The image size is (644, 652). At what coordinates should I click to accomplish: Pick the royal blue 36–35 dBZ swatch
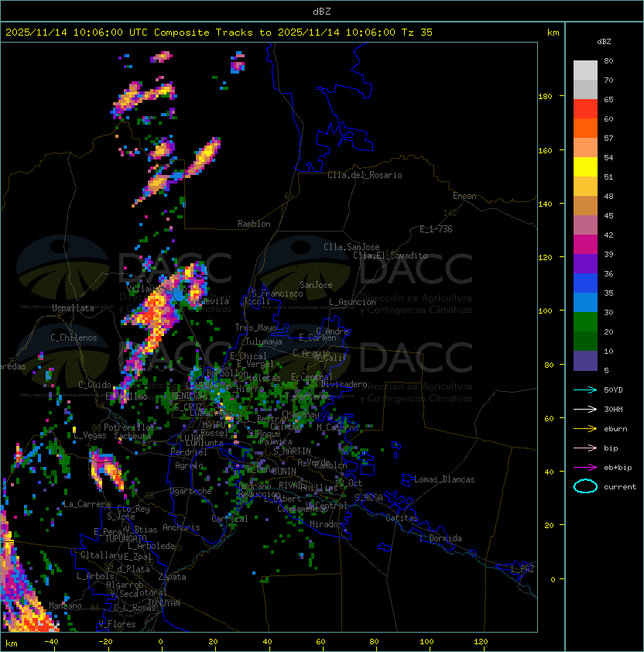pos(585,283)
